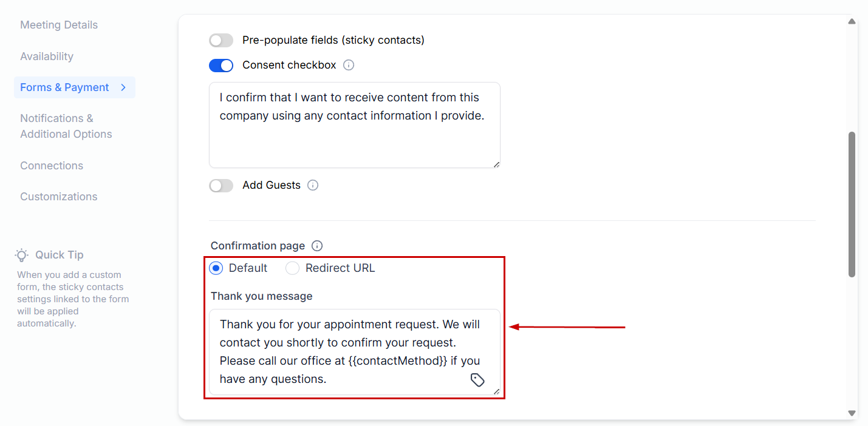Click the Quick Tip lightbulb icon
The image size is (868, 426).
[x=22, y=255]
